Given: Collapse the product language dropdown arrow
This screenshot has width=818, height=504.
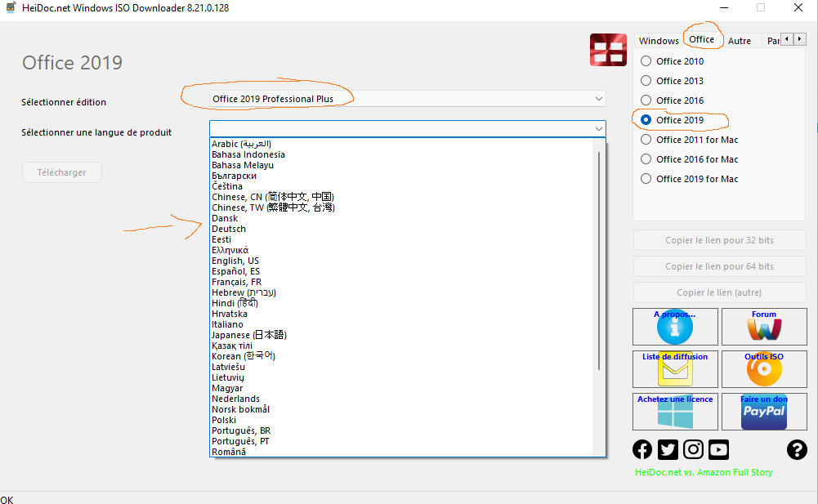Looking at the screenshot, I should click(x=598, y=128).
